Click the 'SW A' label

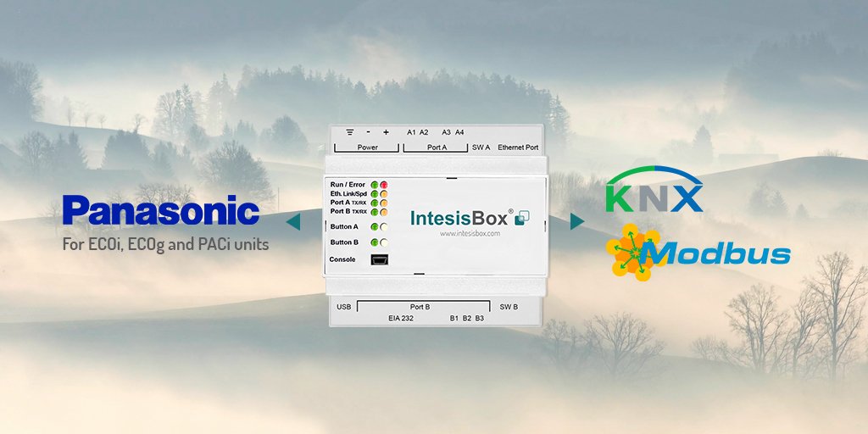tap(481, 147)
